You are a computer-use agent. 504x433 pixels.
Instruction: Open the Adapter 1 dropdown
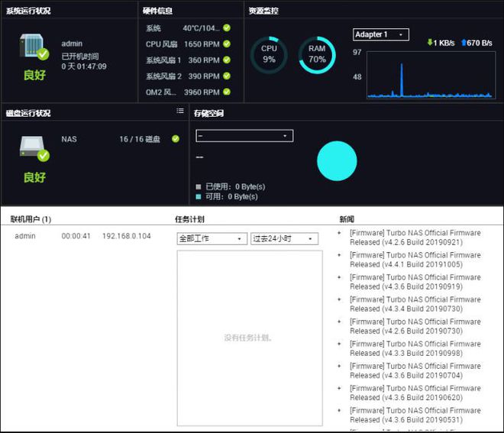381,34
